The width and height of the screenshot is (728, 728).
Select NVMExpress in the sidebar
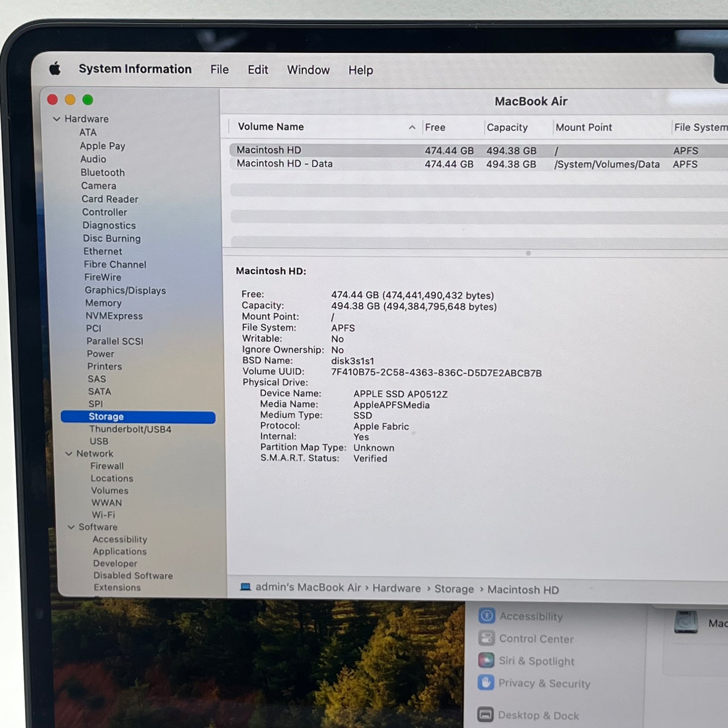[114, 316]
